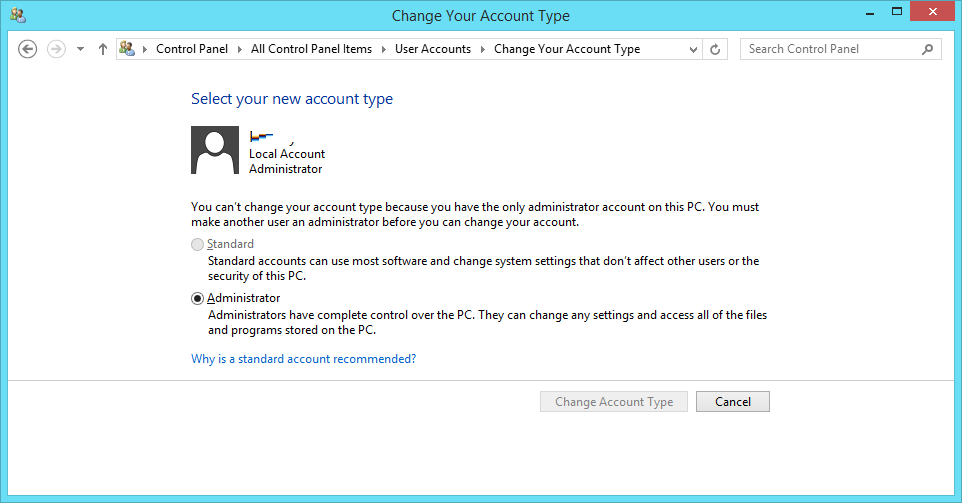
Task: Select the Standard account radio button
Action: point(198,244)
